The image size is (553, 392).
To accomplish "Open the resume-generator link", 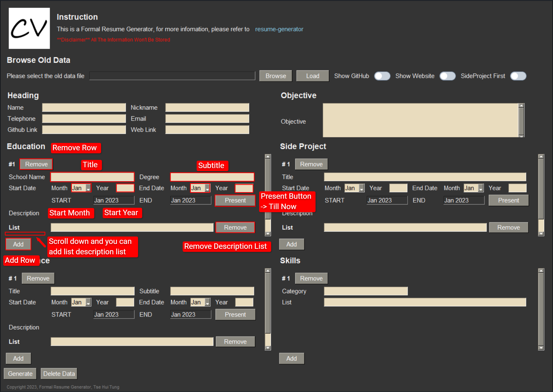I will 279,29.
